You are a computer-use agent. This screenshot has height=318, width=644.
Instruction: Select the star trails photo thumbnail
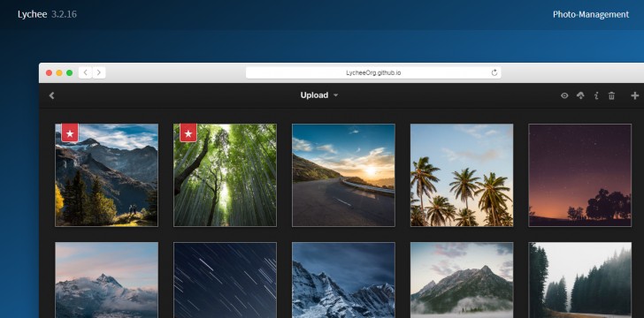225,280
